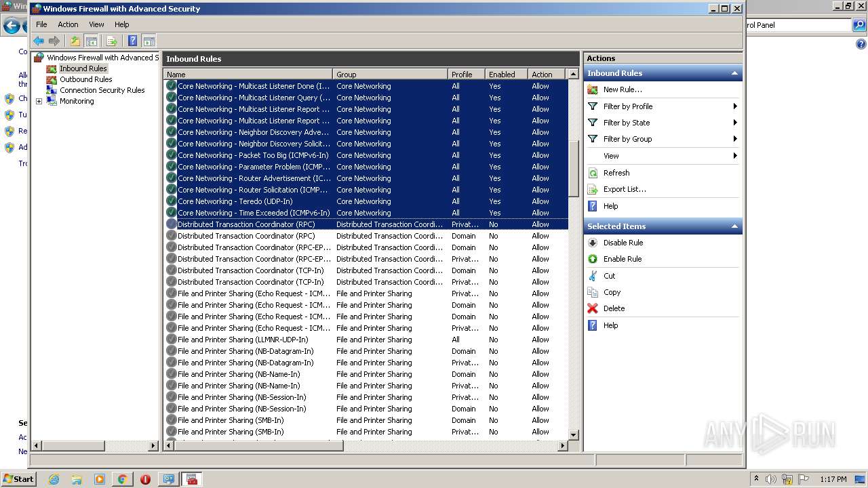Viewport: 868px width, 488px height.
Task: Open the File menu
Action: pos(41,24)
